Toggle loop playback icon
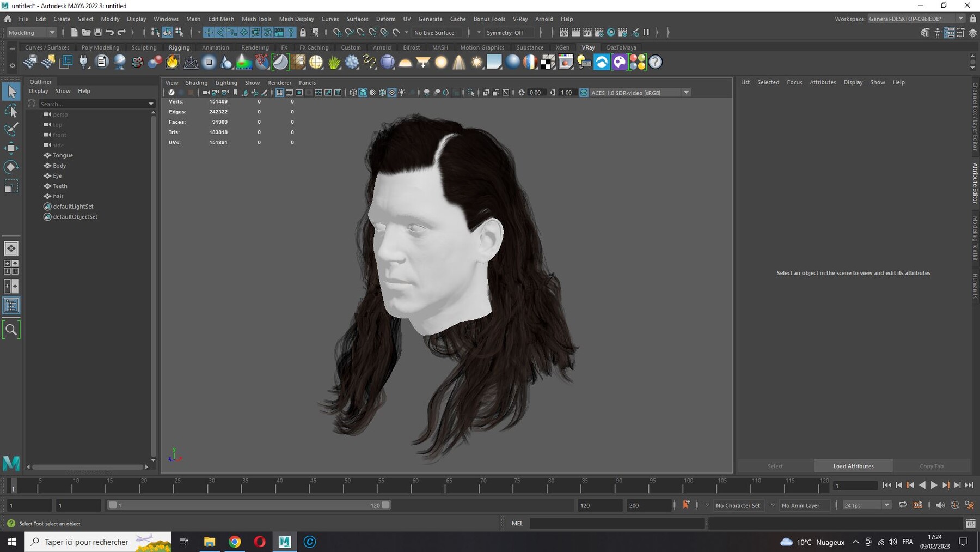The width and height of the screenshot is (980, 552). tap(903, 505)
